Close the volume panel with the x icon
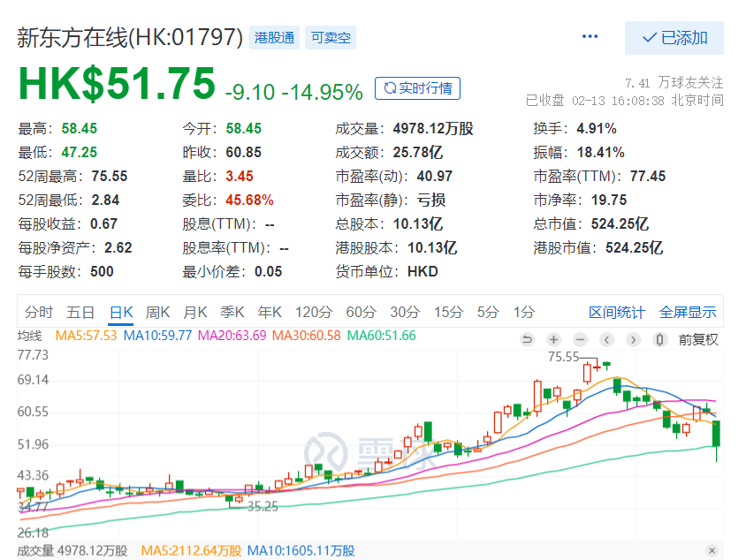746x560 pixels. coord(712,550)
